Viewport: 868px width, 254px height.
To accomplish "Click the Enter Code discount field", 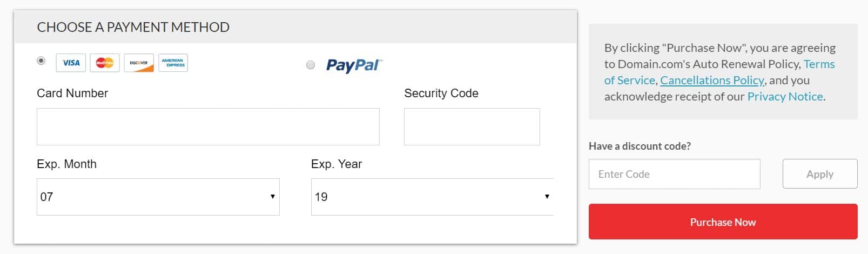I will [x=675, y=174].
